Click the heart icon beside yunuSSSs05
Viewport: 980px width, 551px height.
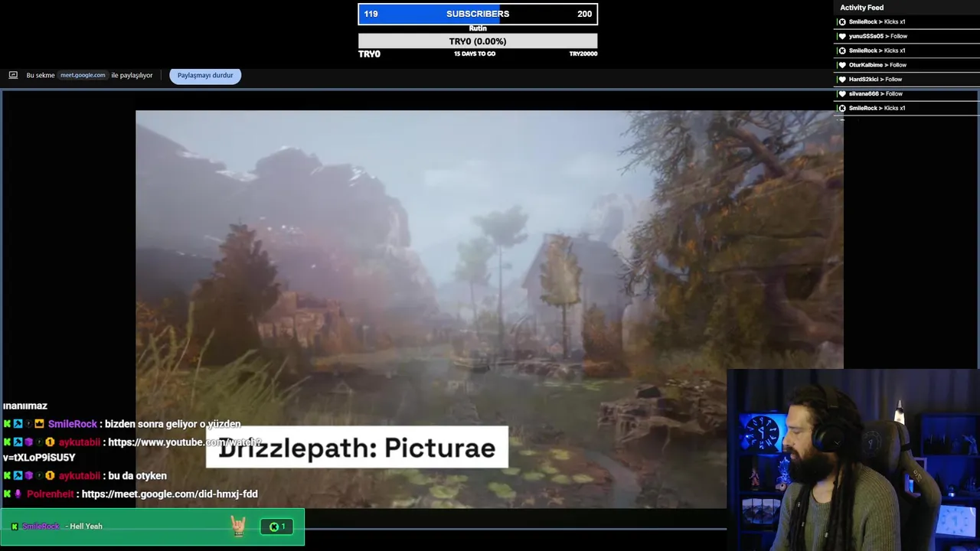pos(842,36)
